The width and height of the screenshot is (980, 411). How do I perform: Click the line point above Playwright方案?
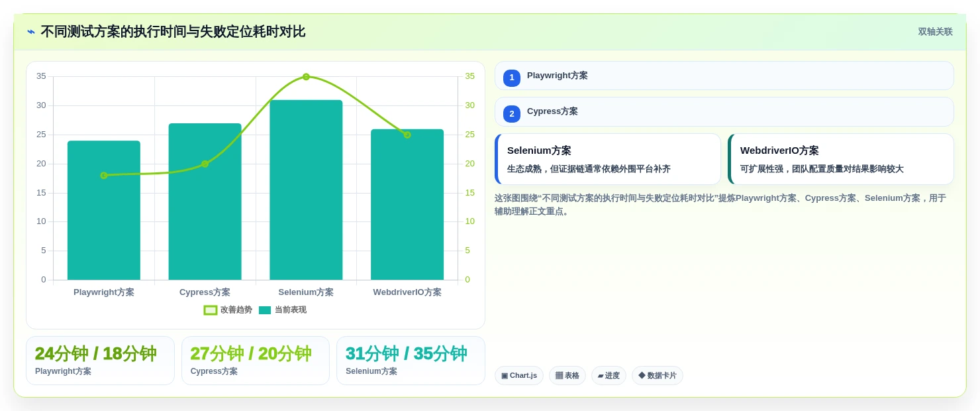tap(104, 175)
